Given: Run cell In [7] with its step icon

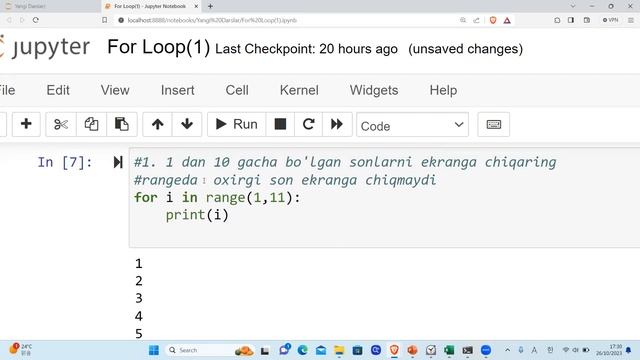Looking at the screenshot, I should [x=118, y=162].
